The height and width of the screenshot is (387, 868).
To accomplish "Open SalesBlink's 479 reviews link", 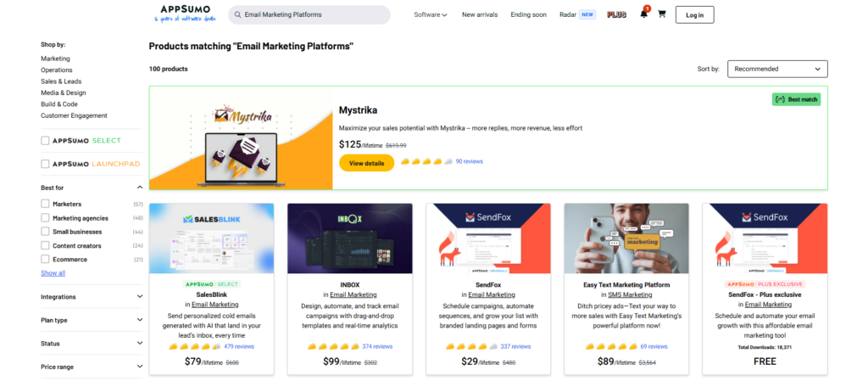I will pos(238,346).
